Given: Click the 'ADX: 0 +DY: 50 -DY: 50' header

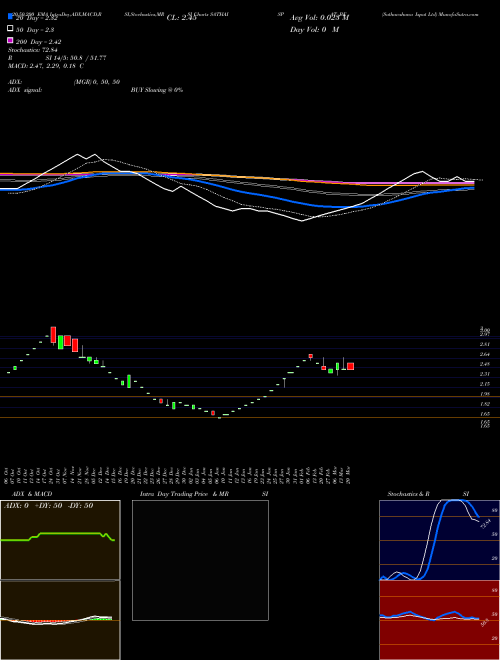Looking at the screenshot, I should (x=48, y=506).
